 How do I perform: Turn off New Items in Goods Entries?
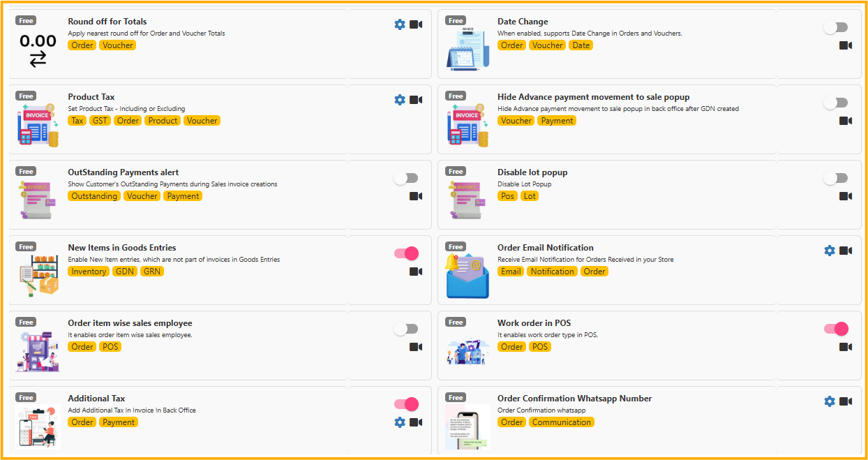(406, 253)
